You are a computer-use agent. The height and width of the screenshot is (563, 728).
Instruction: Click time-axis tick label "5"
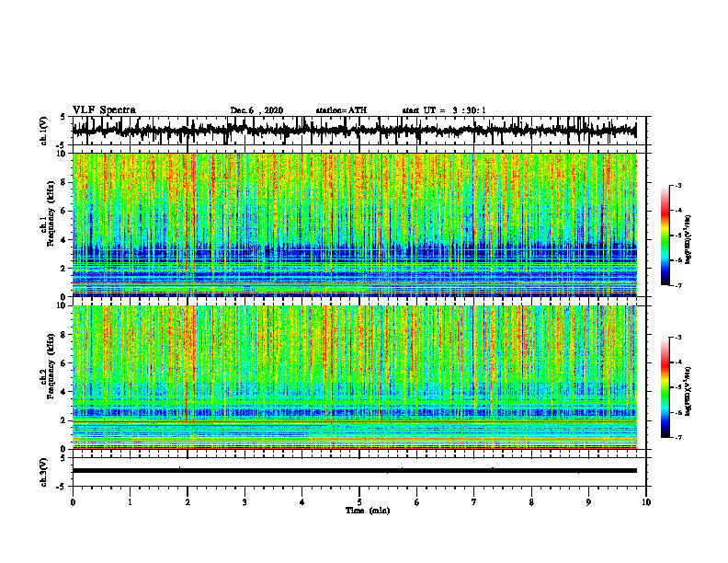359,502
